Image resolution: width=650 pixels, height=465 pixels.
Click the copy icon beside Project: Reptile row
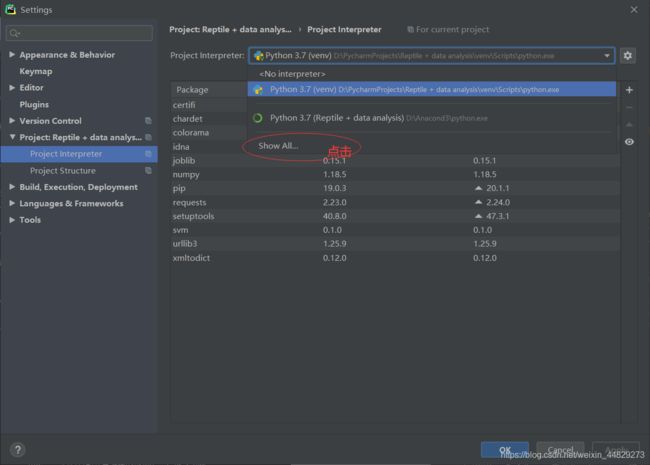click(148, 137)
